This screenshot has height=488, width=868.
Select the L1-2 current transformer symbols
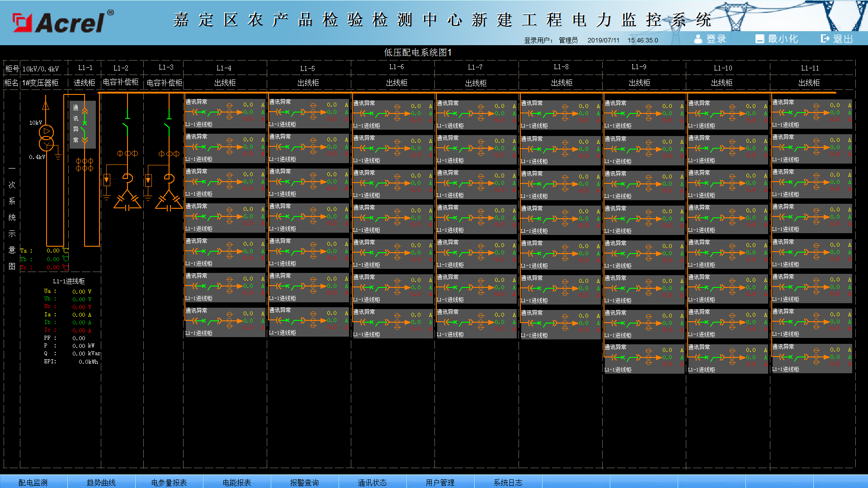coord(127,154)
